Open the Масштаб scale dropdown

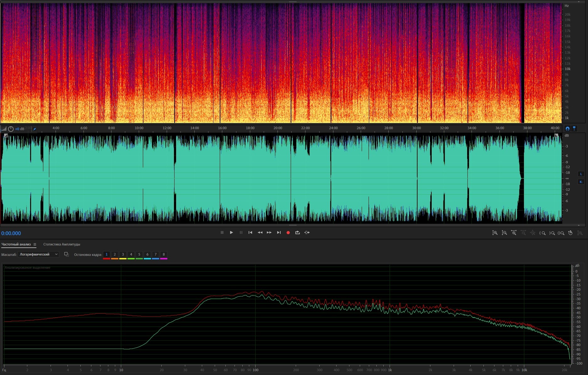pos(38,254)
